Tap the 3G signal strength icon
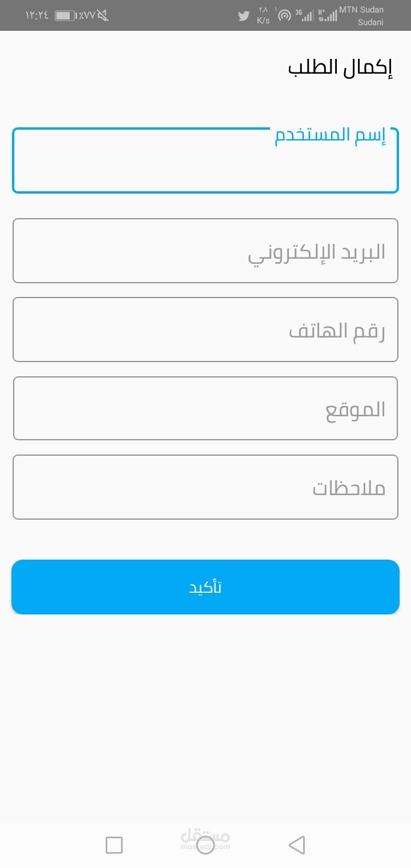This screenshot has height=868, width=411. [x=305, y=15]
